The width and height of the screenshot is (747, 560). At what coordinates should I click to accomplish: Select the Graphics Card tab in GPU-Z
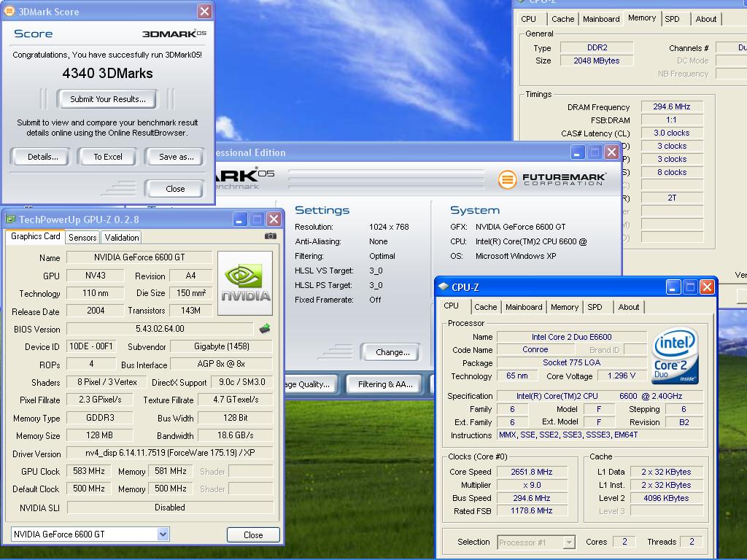click(35, 236)
